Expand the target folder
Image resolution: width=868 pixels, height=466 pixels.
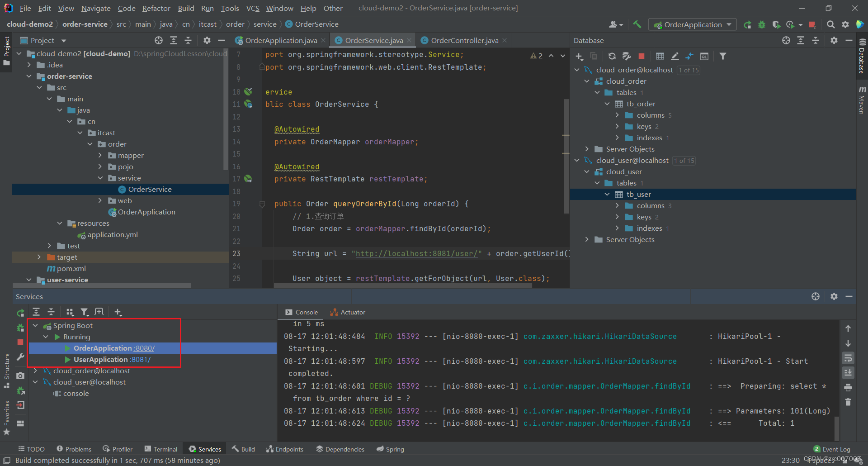tap(39, 257)
